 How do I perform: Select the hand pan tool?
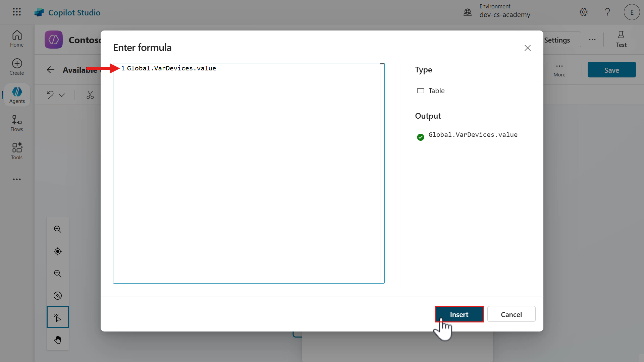point(58,340)
